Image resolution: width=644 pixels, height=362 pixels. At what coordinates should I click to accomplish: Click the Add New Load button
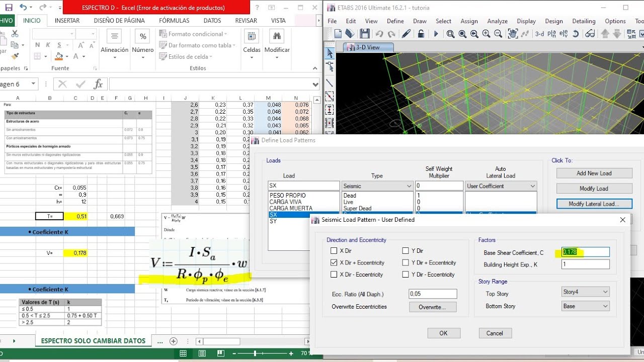click(x=594, y=173)
